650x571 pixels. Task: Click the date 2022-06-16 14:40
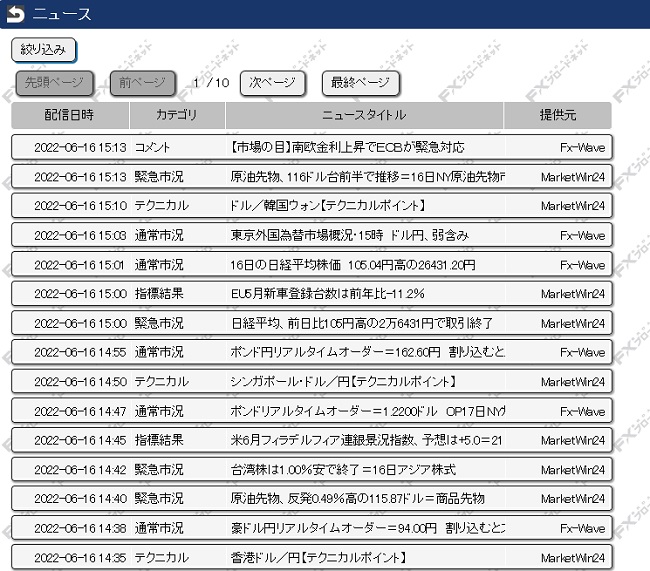coord(80,498)
